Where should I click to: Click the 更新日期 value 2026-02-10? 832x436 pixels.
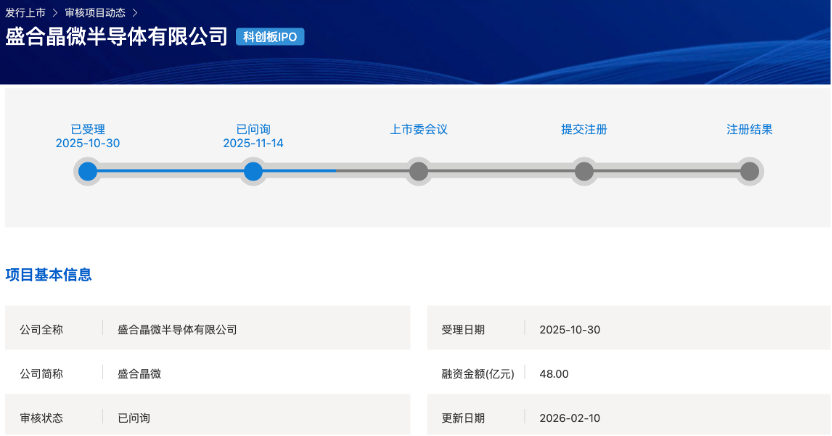[570, 417]
